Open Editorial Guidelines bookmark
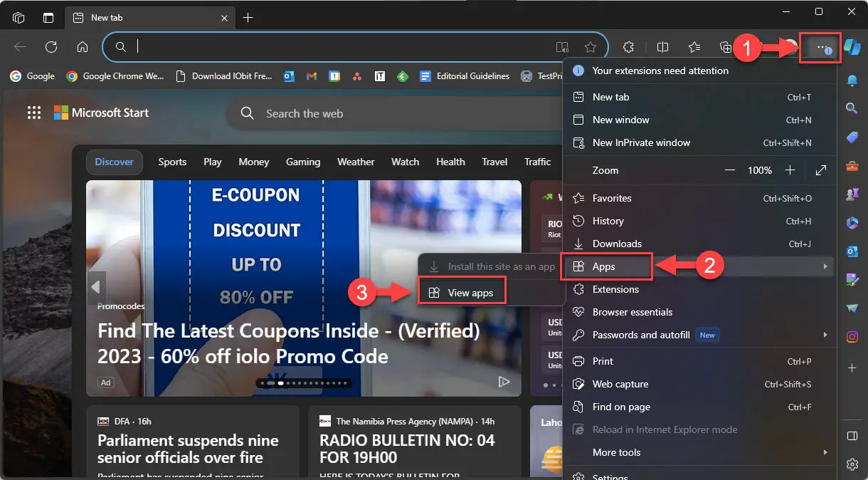 [465, 76]
